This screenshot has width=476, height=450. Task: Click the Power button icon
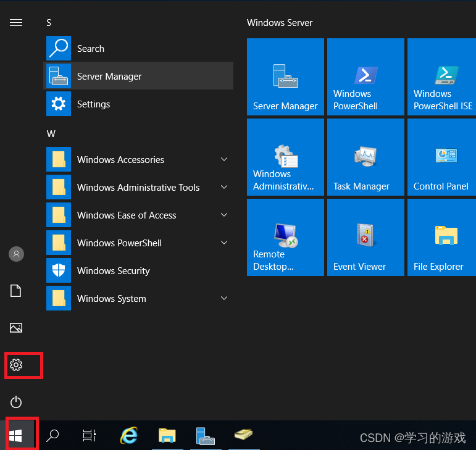pyautogui.click(x=16, y=402)
